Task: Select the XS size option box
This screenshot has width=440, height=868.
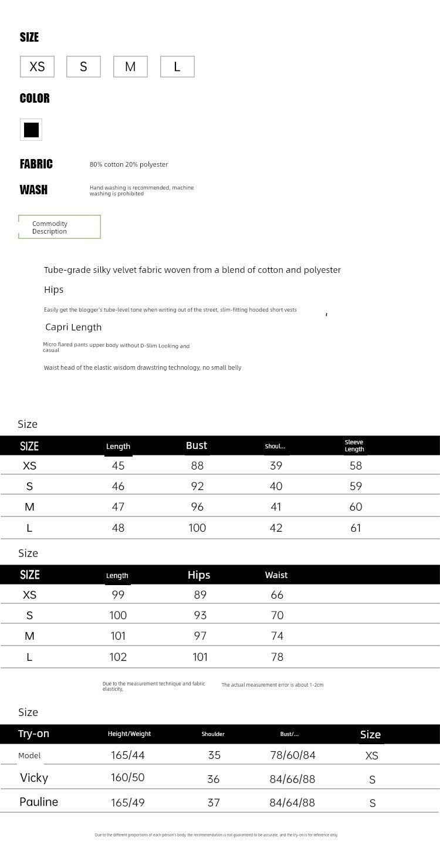Action: point(37,67)
